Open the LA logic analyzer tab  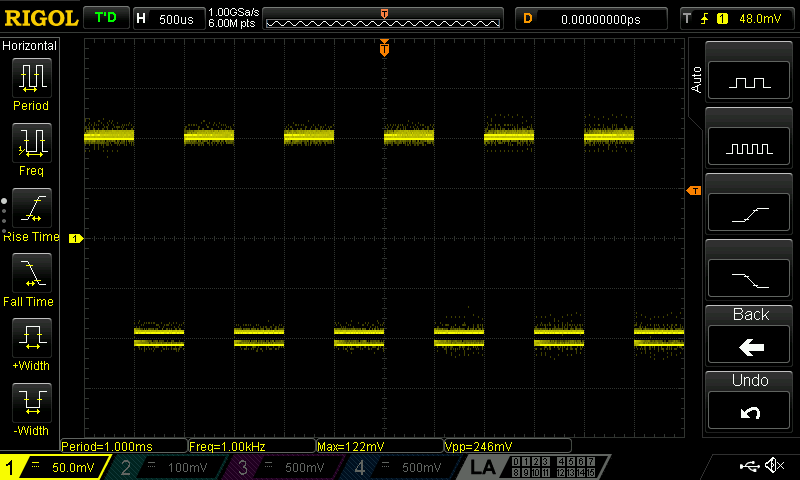(x=482, y=467)
